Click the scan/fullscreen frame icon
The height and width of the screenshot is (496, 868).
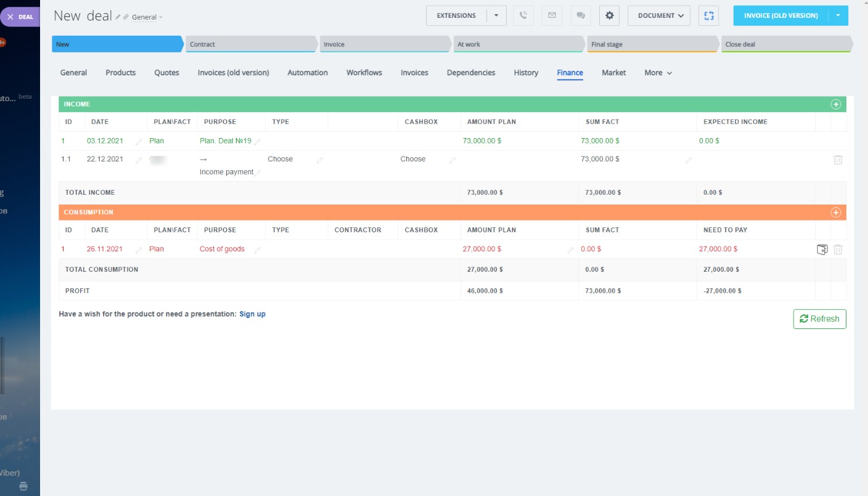point(708,15)
